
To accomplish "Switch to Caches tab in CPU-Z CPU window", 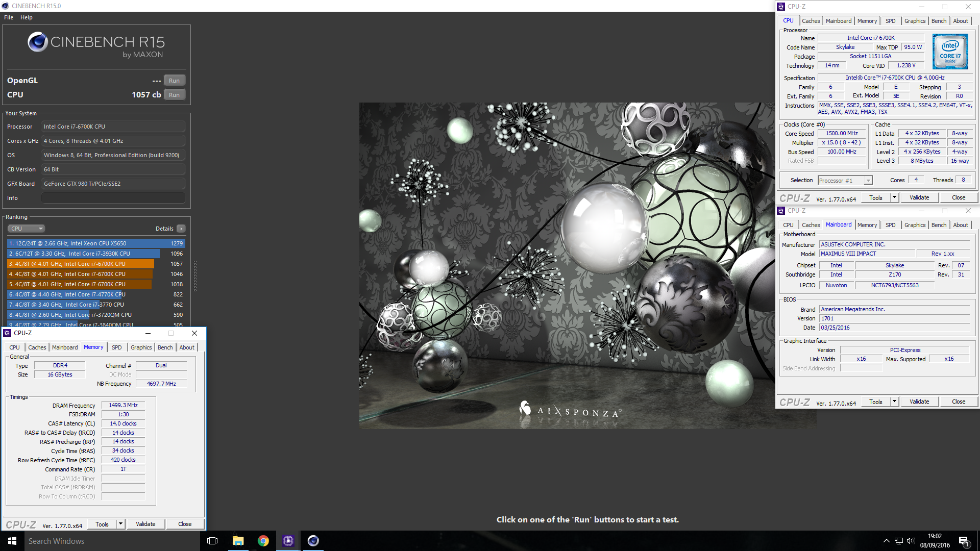I will [x=811, y=21].
